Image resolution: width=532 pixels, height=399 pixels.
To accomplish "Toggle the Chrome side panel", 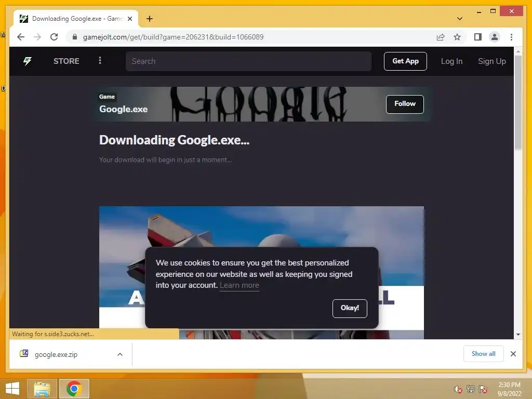I will (478, 37).
